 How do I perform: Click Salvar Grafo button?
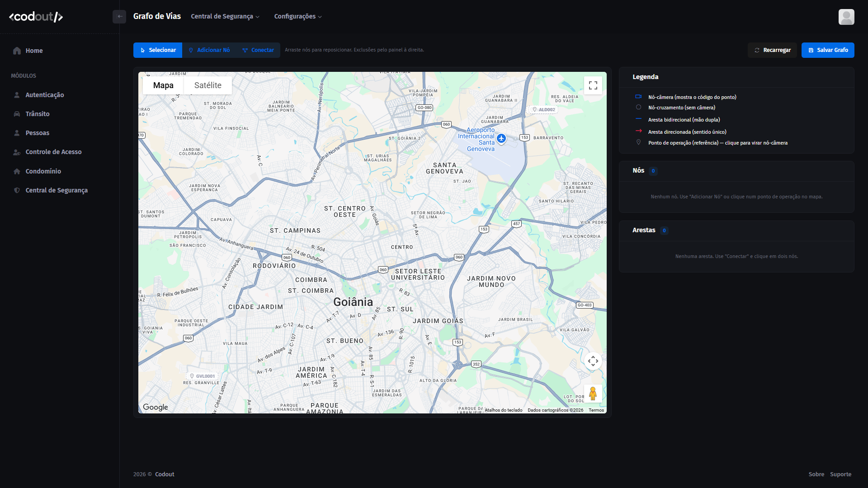tap(828, 50)
